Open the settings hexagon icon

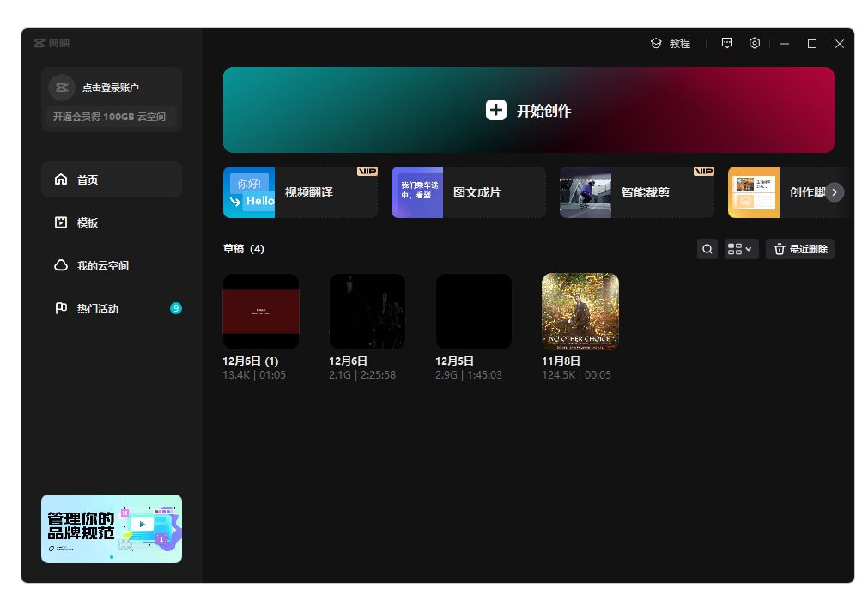coord(755,43)
